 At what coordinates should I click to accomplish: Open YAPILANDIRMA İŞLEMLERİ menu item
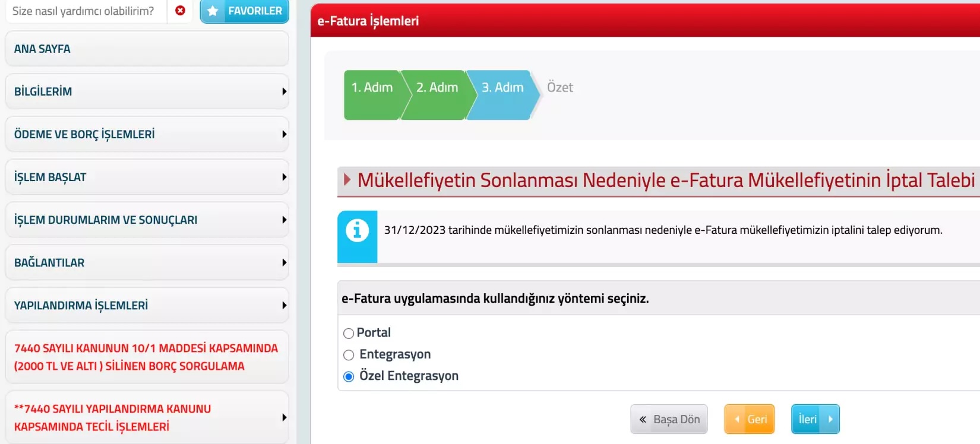pos(147,305)
